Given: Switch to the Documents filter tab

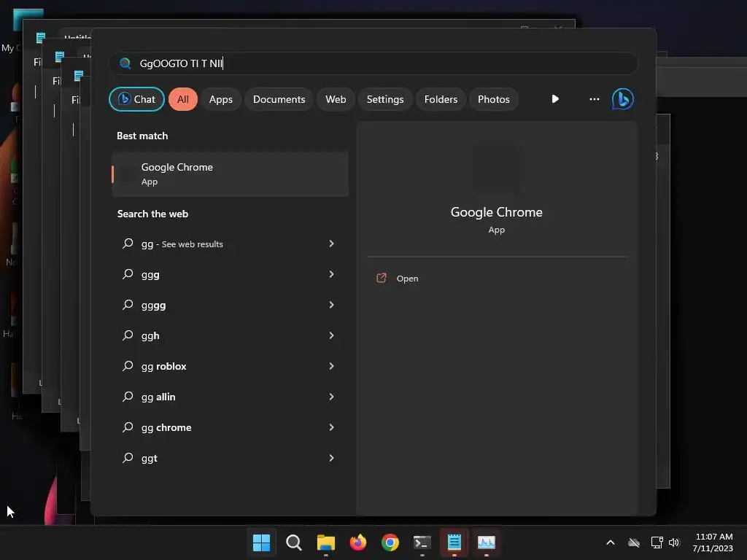Looking at the screenshot, I should (x=279, y=99).
